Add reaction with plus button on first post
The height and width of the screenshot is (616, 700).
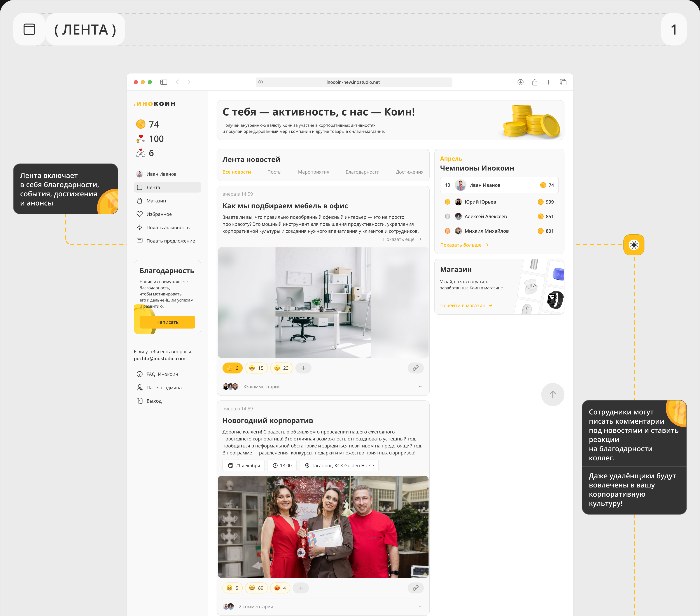303,368
